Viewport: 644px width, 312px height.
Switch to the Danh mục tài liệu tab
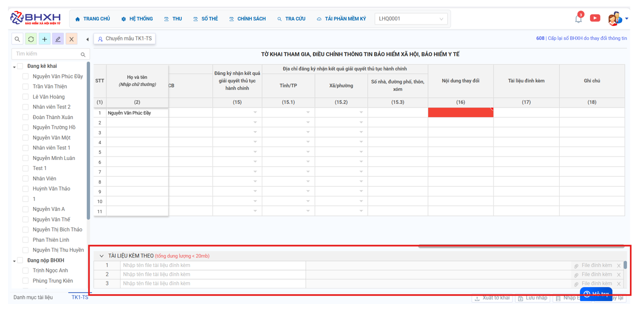click(x=33, y=297)
